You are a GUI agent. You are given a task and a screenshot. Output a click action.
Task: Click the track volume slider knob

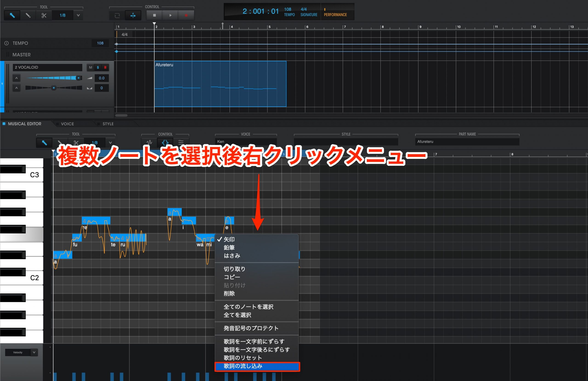[79, 78]
